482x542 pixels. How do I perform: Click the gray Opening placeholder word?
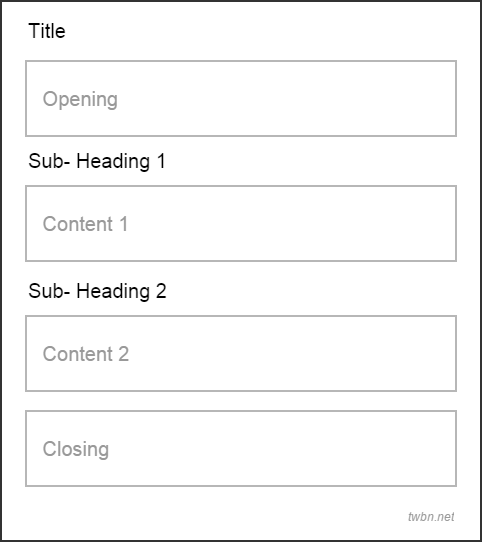[80, 100]
